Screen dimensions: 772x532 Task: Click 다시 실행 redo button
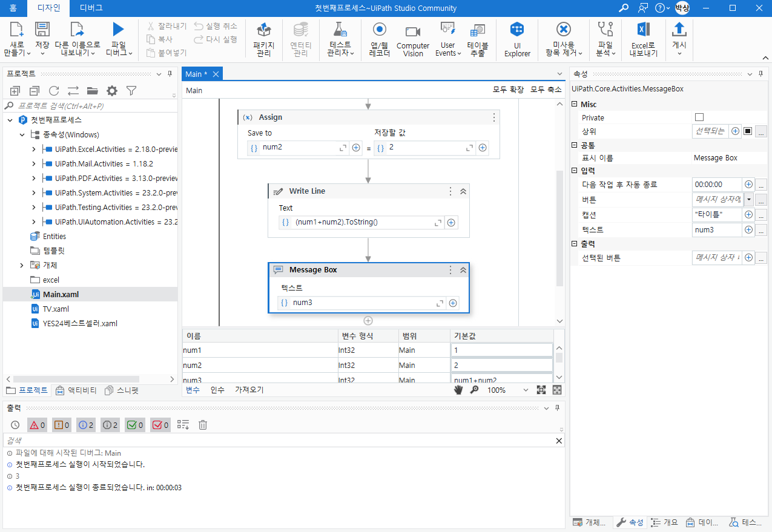[x=216, y=39]
